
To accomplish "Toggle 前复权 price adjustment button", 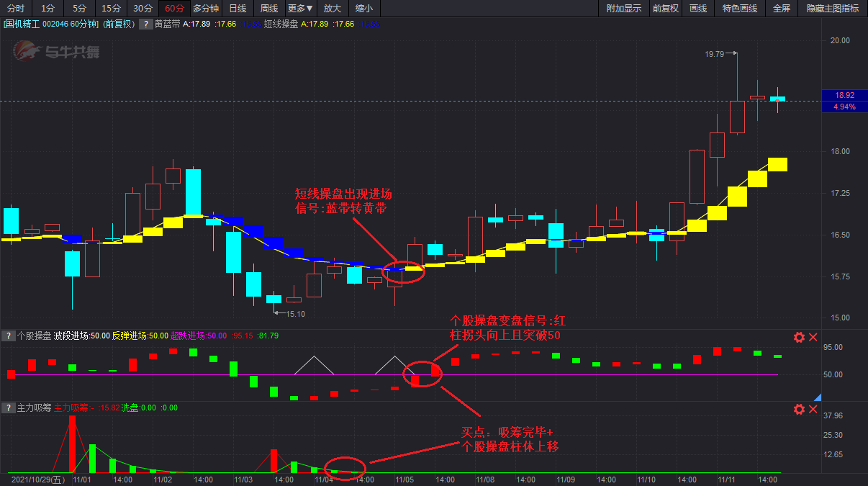I will pyautogui.click(x=666, y=9).
